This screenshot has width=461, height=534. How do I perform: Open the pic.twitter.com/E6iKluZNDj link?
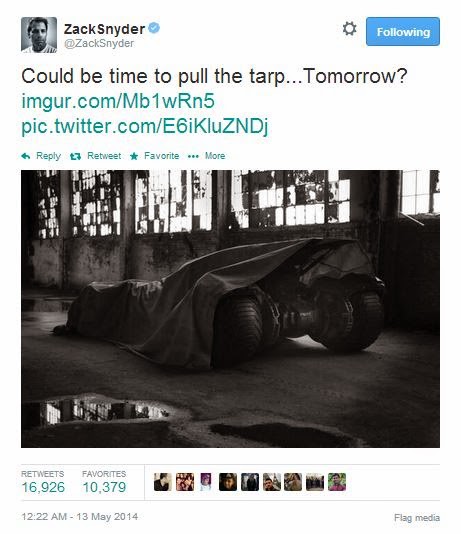click(145, 126)
